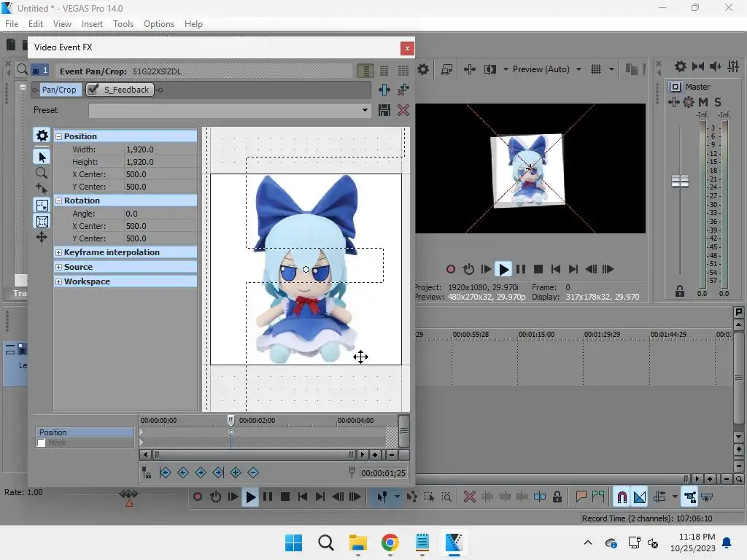Open Pan/Crop show properties gear

click(x=42, y=136)
